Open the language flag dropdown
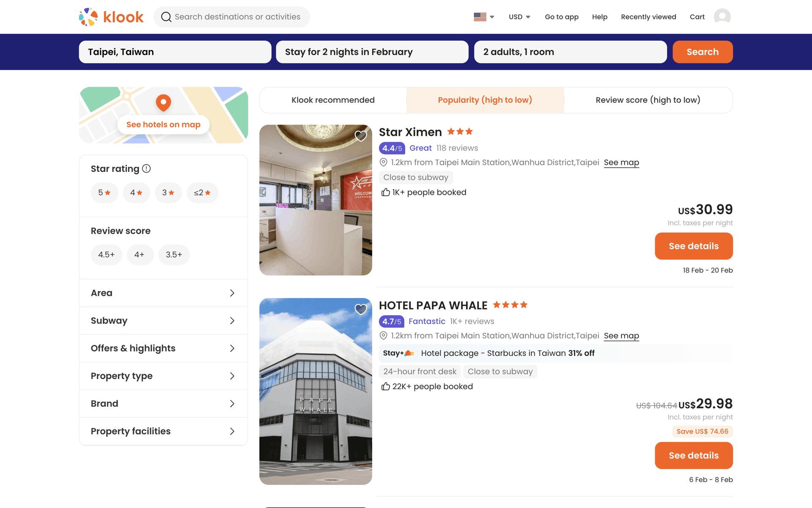812x508 pixels. click(x=484, y=17)
